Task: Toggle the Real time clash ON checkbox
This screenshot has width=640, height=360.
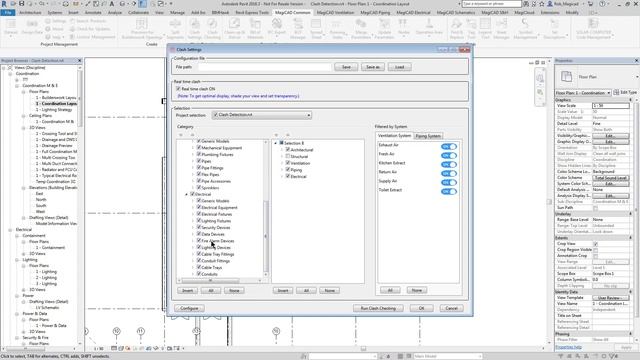Action: 178,89
